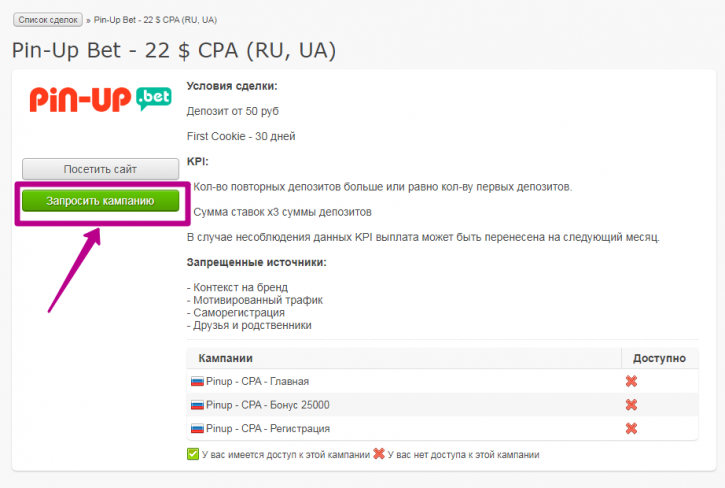Select the Pinup - CPA - Регистрация campaign row
The image size is (725, 488).
click(x=442, y=428)
